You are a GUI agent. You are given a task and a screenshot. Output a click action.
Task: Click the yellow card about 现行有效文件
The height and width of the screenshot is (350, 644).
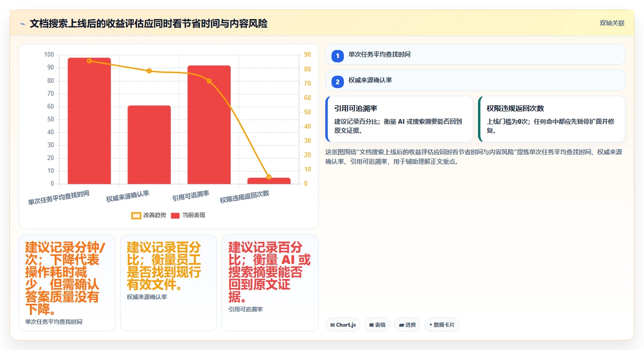click(168, 283)
